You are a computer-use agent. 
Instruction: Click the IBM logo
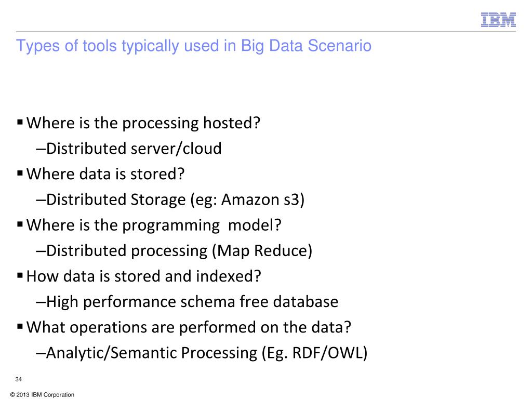pyautogui.click(x=498, y=20)
